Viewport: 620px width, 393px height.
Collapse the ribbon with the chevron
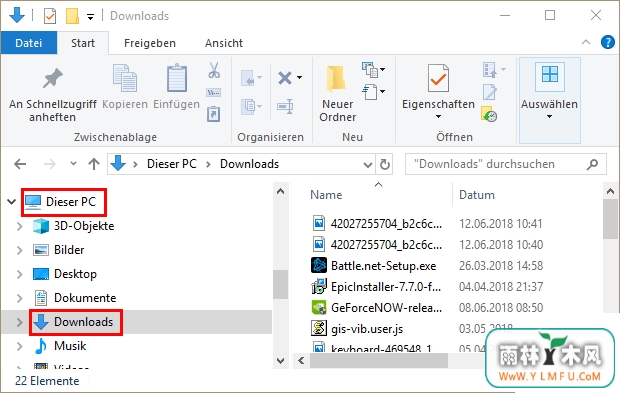click(586, 42)
